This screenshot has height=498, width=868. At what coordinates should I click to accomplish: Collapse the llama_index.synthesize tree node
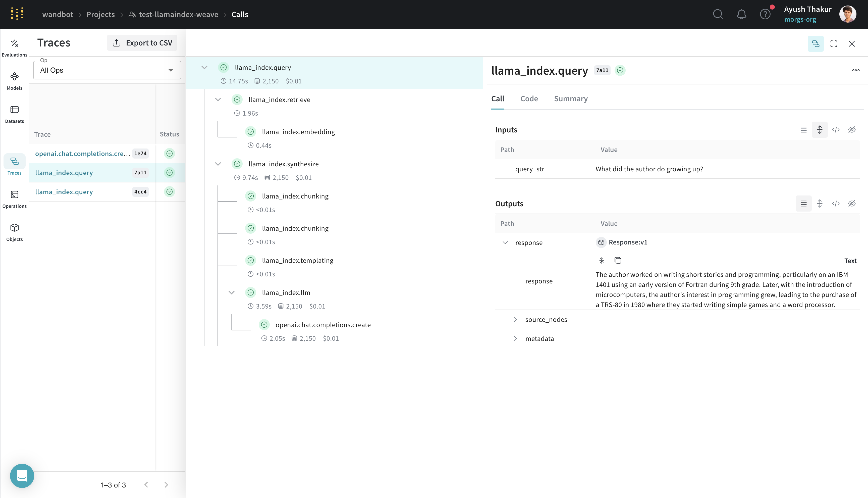[218, 164]
